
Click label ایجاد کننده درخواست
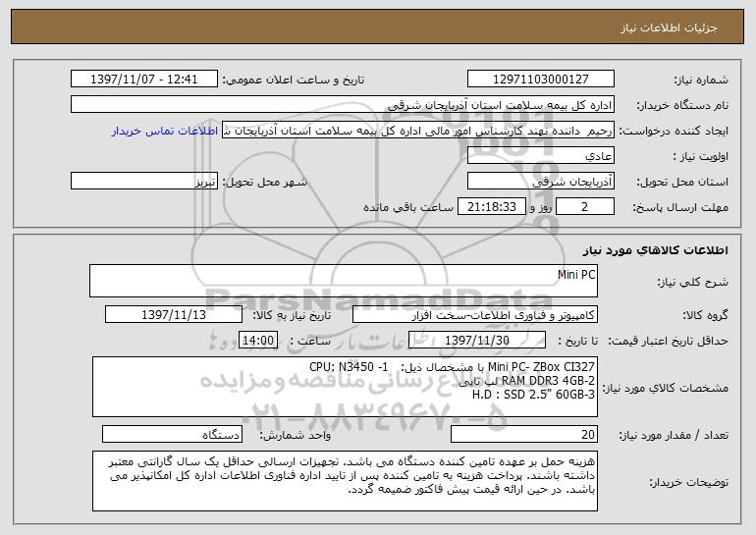tap(674, 131)
